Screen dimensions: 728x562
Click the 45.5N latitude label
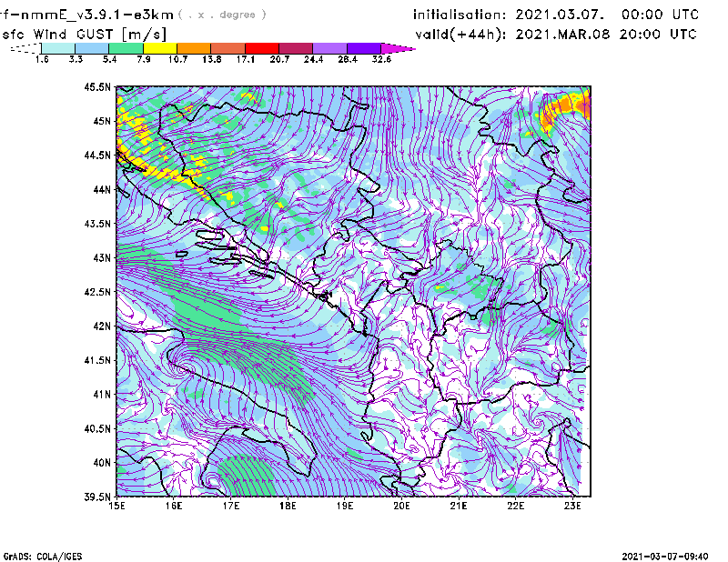click(x=97, y=86)
